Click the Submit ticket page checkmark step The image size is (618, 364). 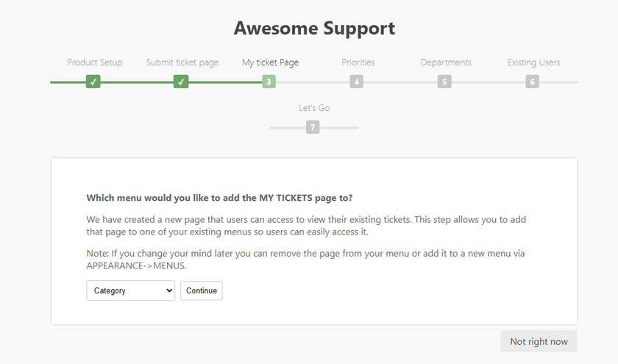181,82
